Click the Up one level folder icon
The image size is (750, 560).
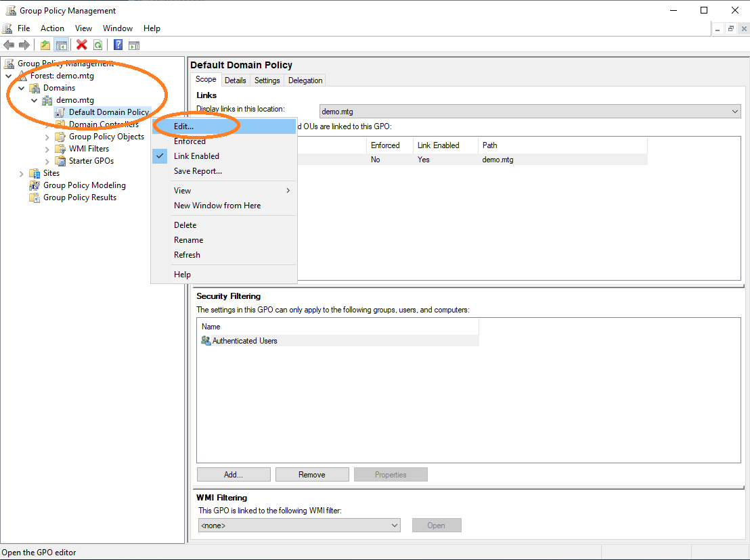[x=45, y=45]
